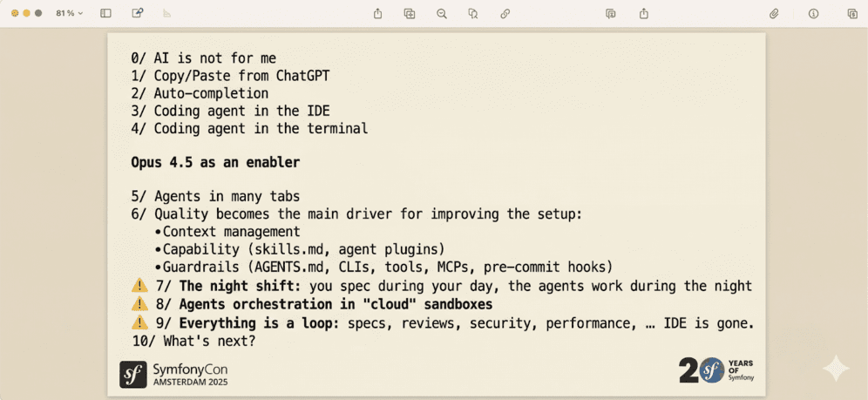Image resolution: width=868 pixels, height=400 pixels.
Task: Open the info inspector icon
Action: tap(813, 14)
